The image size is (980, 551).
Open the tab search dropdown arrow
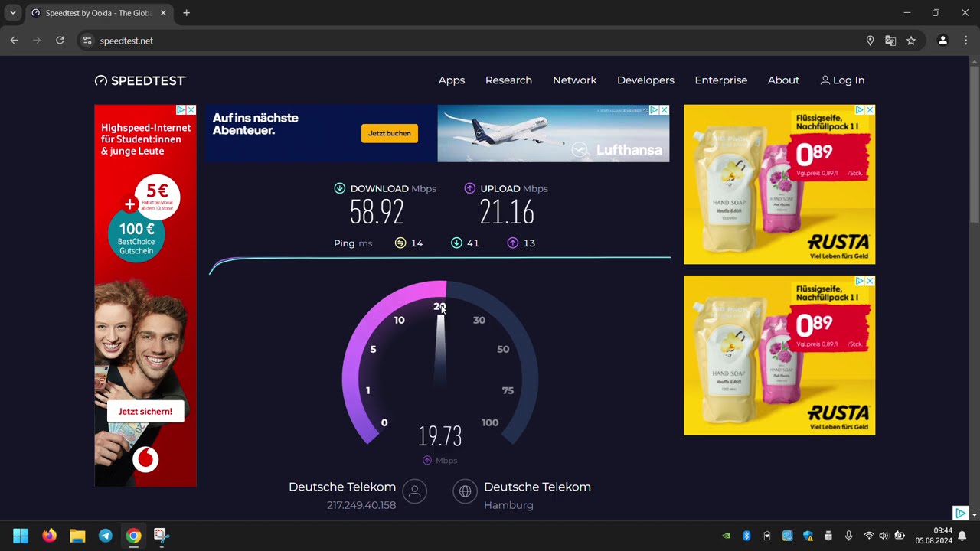tap(12, 13)
